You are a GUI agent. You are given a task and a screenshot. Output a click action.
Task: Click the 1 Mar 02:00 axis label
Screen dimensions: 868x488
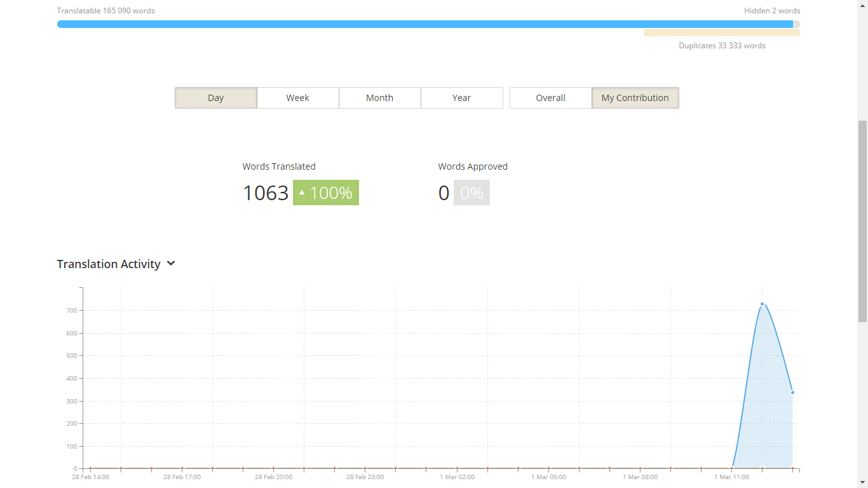(457, 477)
